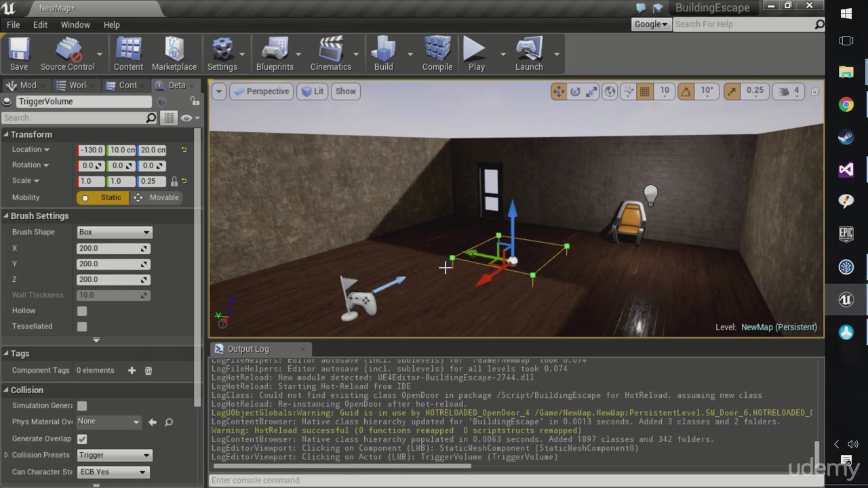The height and width of the screenshot is (488, 868).
Task: Open the Cinematics toolbar icon
Action: pyautogui.click(x=331, y=54)
